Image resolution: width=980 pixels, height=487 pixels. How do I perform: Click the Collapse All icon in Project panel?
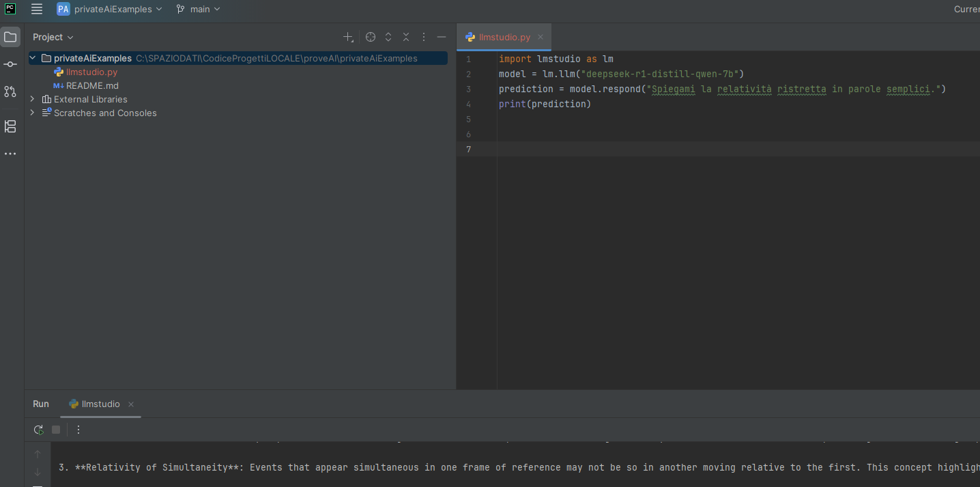point(406,37)
